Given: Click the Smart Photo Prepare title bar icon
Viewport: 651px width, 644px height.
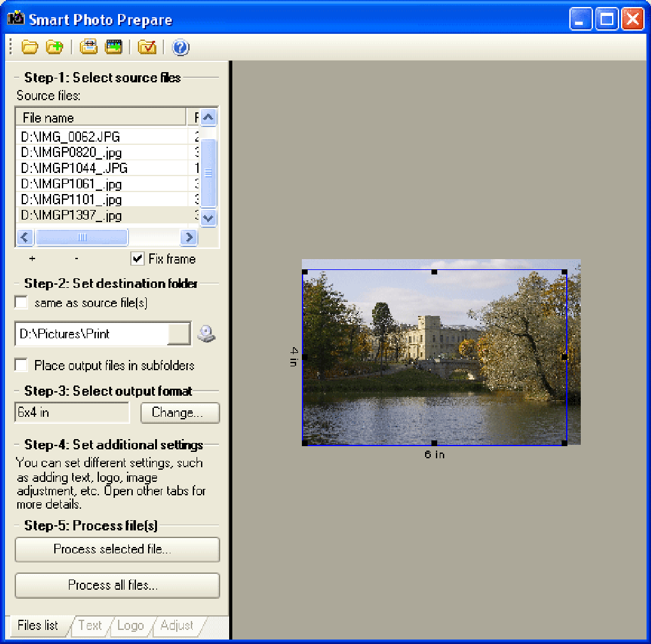Looking at the screenshot, I should point(15,19).
